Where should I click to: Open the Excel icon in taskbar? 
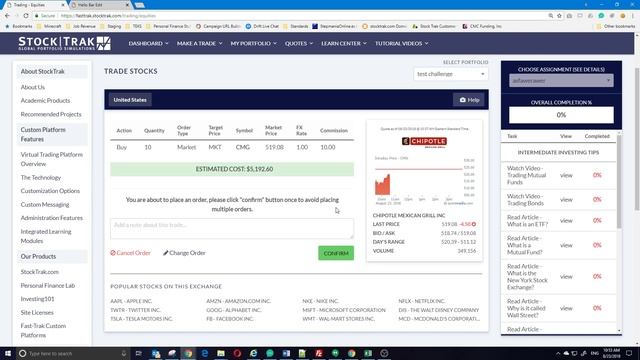(368, 353)
